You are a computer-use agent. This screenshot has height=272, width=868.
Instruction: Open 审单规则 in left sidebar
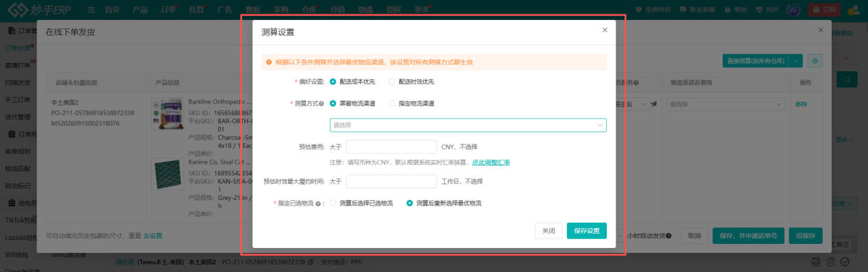tap(18, 151)
